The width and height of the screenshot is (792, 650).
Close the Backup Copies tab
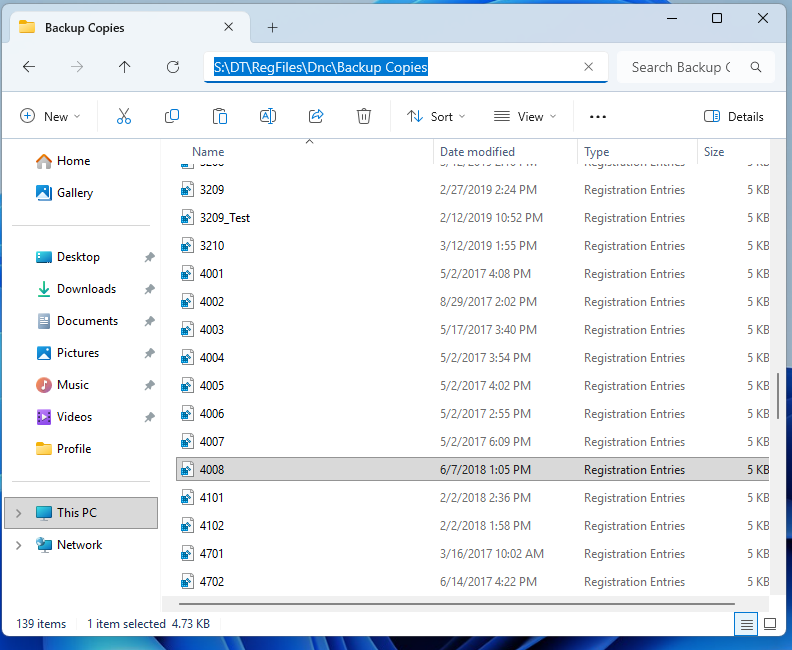pos(228,27)
